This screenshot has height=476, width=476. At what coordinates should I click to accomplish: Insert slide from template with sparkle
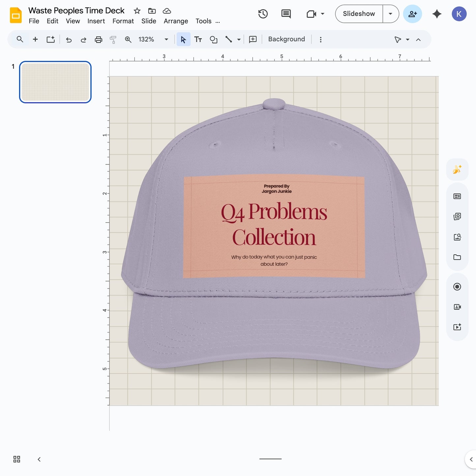pyautogui.click(x=50, y=40)
